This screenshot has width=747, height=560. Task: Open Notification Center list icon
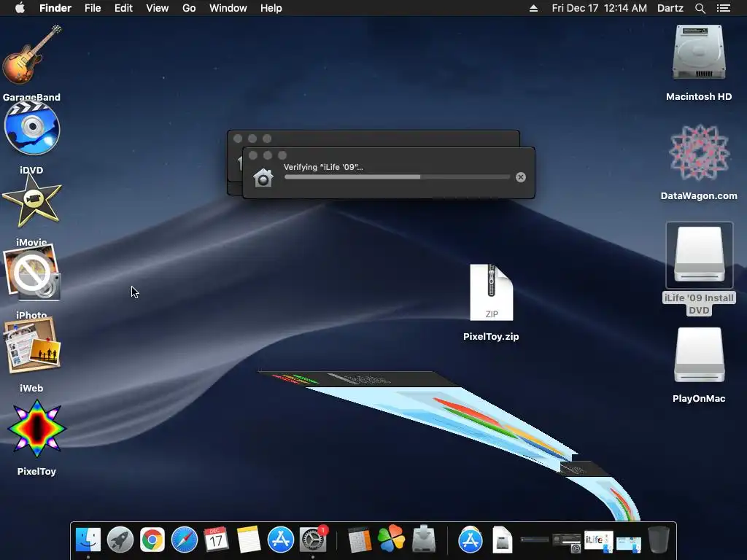723,8
